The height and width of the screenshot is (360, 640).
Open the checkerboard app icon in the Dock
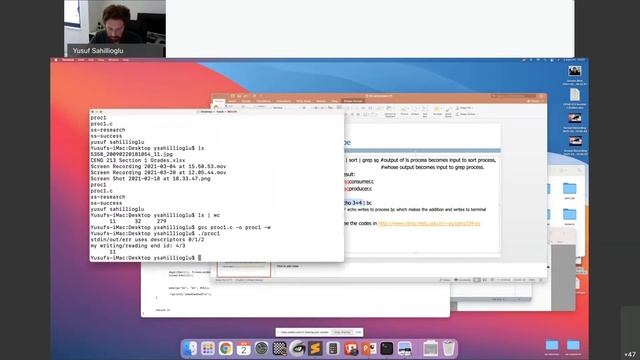[x=280, y=349]
